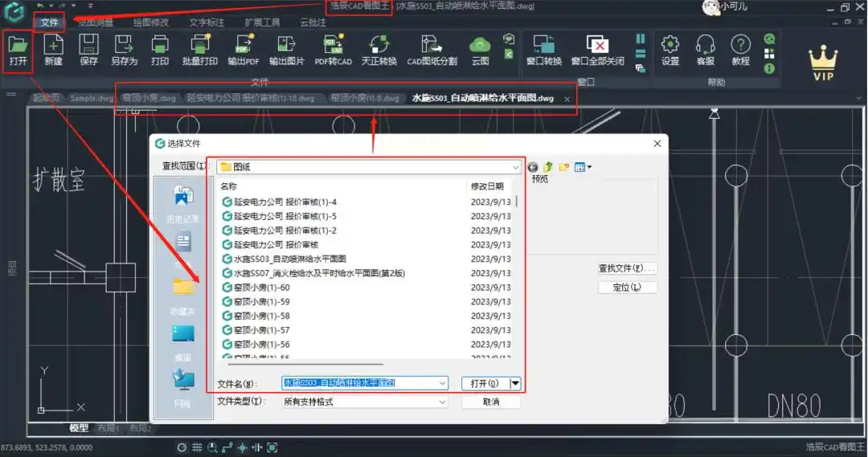This screenshot has height=457, width=868.
Task: Close the 选择文件 dialog
Action: tap(657, 143)
